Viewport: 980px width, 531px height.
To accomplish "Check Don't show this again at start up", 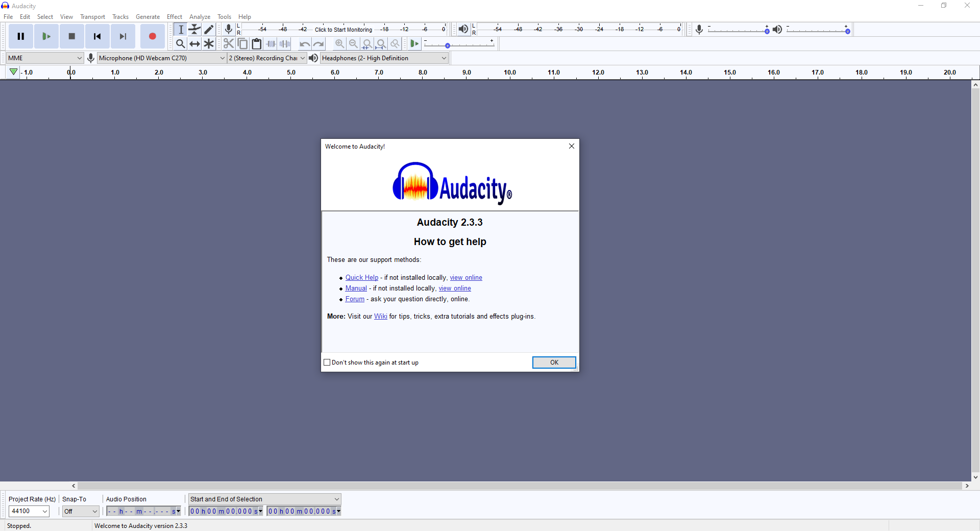I will click(327, 363).
